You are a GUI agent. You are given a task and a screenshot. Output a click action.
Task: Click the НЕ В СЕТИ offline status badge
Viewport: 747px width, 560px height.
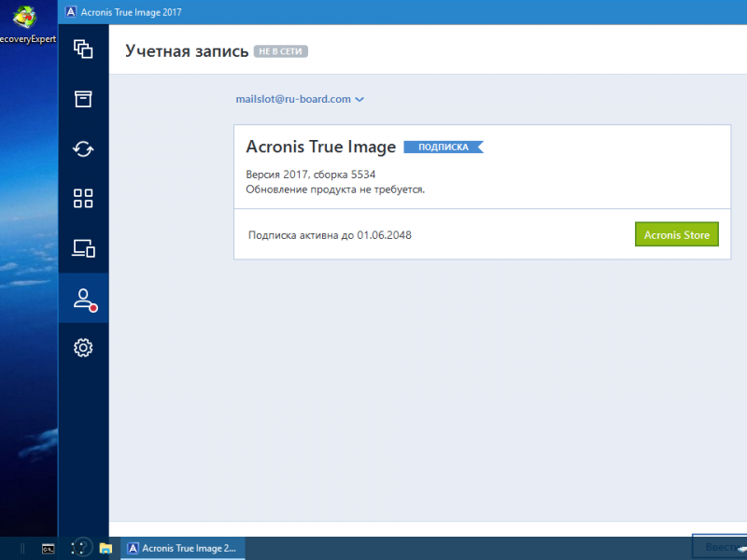(x=281, y=51)
